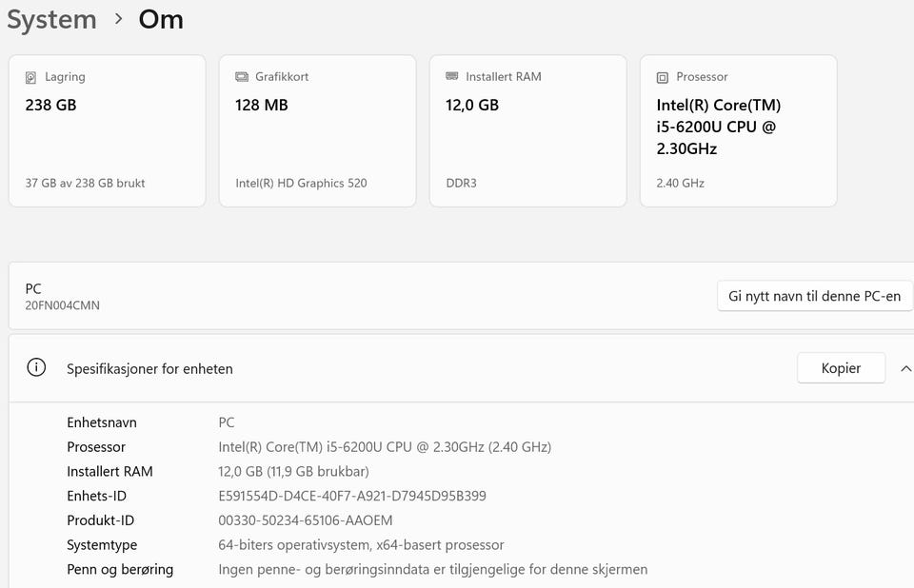Image resolution: width=914 pixels, height=588 pixels.
Task: Click the Lagring storage icon
Action: click(31, 77)
